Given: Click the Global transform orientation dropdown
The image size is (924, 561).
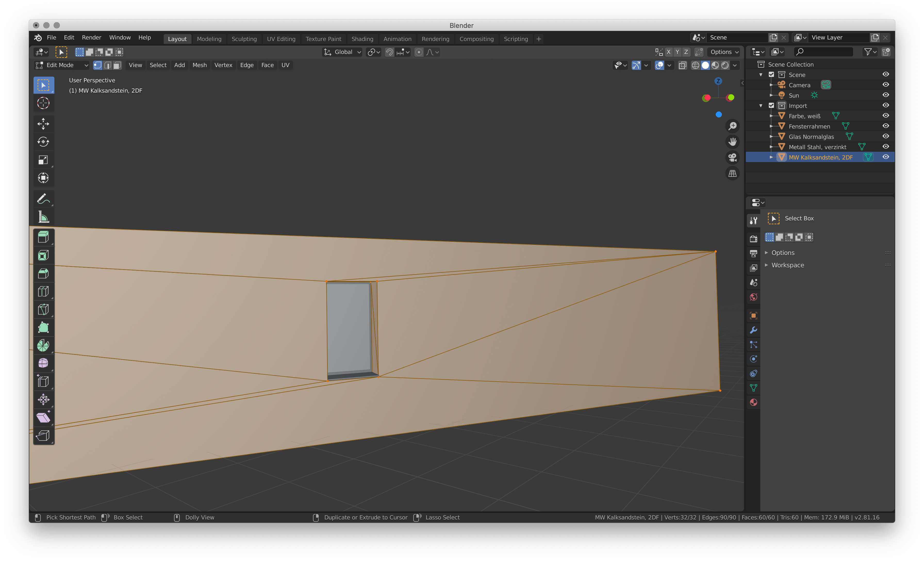Looking at the screenshot, I should click(x=343, y=52).
